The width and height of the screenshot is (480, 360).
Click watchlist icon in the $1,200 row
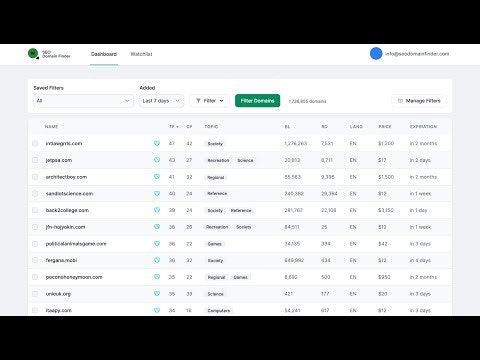pos(157,143)
